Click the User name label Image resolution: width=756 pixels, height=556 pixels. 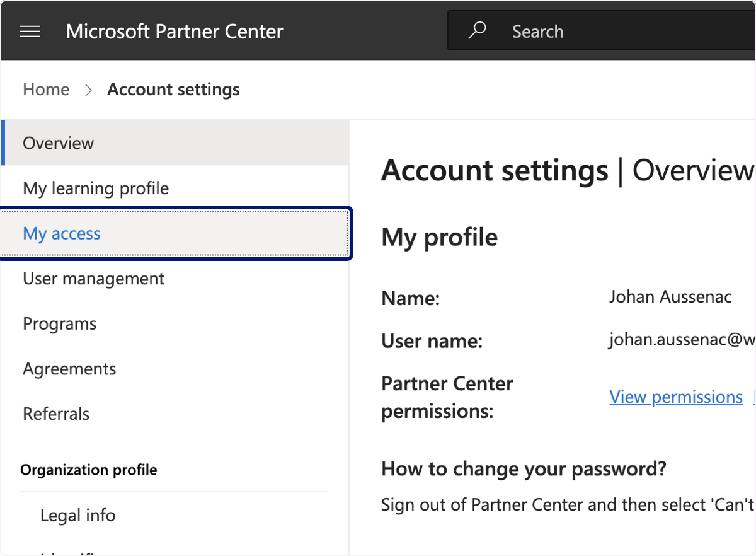pyautogui.click(x=432, y=342)
